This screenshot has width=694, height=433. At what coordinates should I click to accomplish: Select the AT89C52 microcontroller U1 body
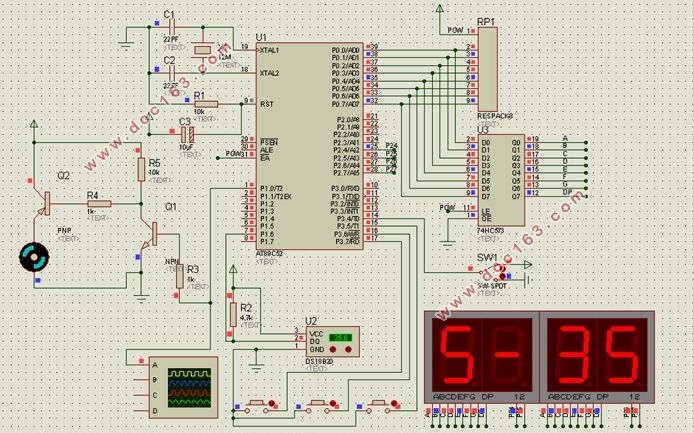pyautogui.click(x=309, y=146)
